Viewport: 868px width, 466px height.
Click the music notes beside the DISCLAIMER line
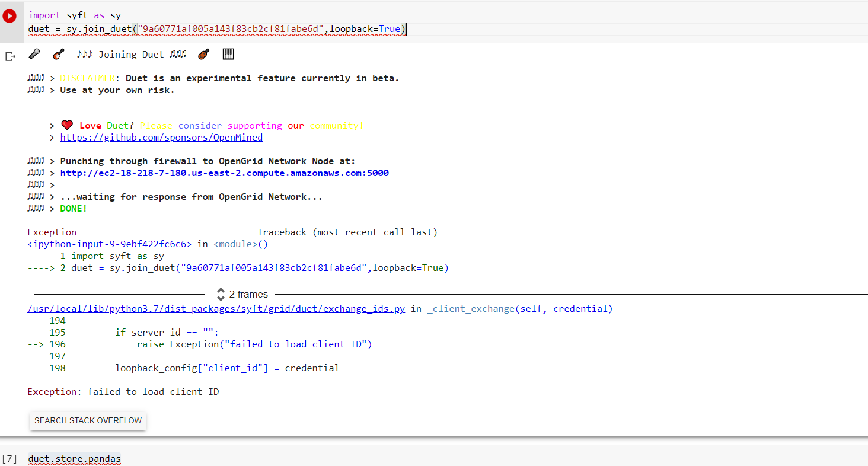click(x=36, y=78)
